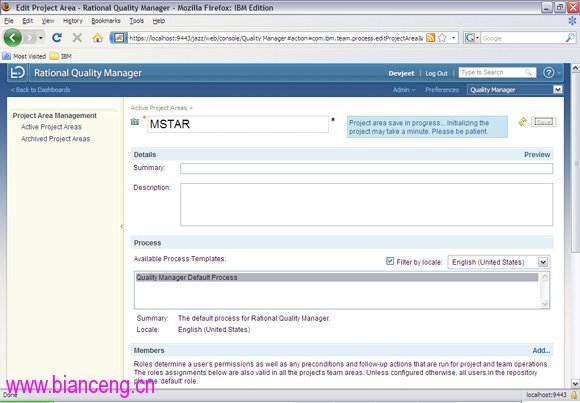The image size is (580, 403).
Task: Open the IBM bookmarks folder
Action: tap(61, 56)
